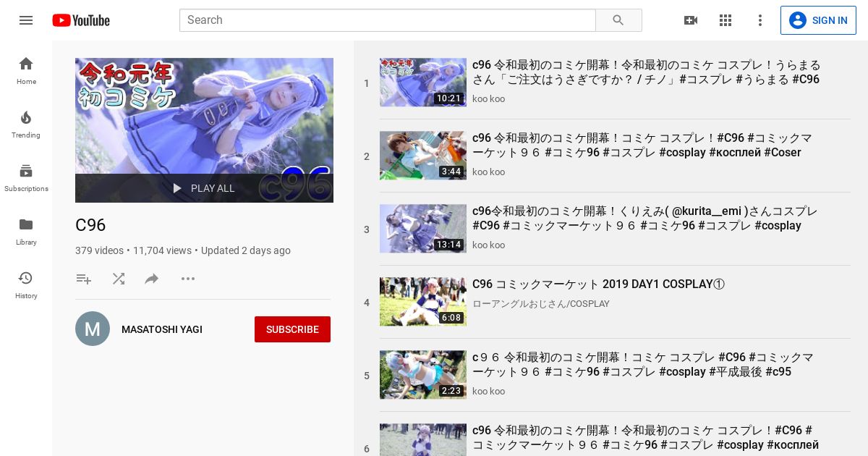The width and height of the screenshot is (868, 456).
Task: Open the title mentioning @kurita__emi
Action: (645, 219)
